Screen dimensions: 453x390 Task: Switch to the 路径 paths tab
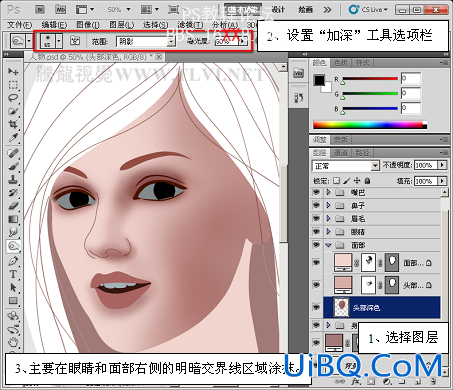[x=362, y=153]
